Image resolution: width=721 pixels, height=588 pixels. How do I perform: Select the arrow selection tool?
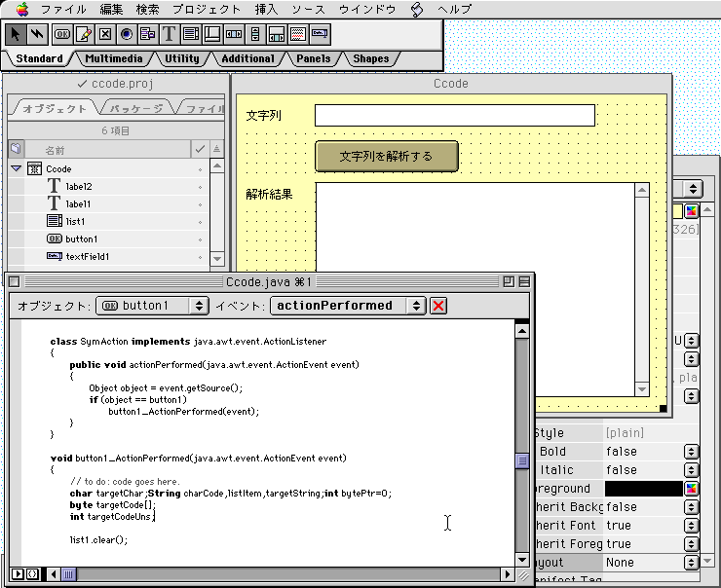coord(17,34)
